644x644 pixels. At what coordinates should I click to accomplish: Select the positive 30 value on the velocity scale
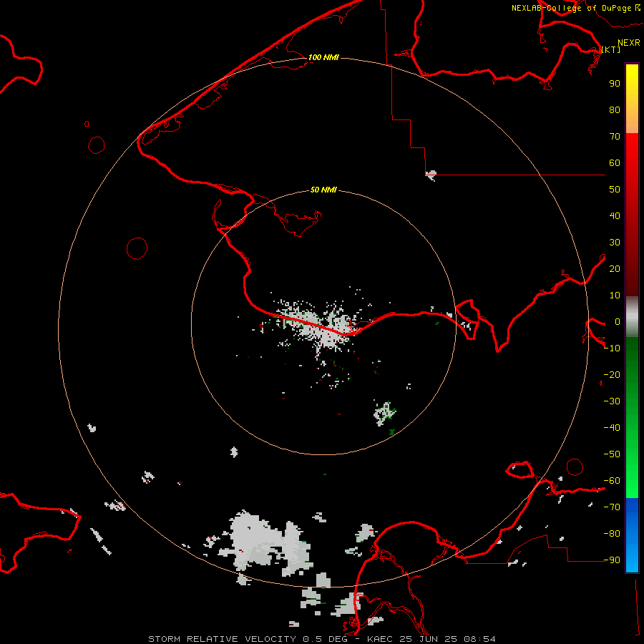[x=615, y=243]
